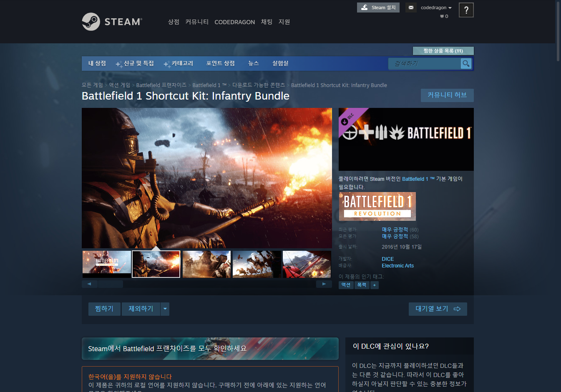Select the 실험실 tab
The width and height of the screenshot is (561, 392).
pyautogui.click(x=280, y=63)
